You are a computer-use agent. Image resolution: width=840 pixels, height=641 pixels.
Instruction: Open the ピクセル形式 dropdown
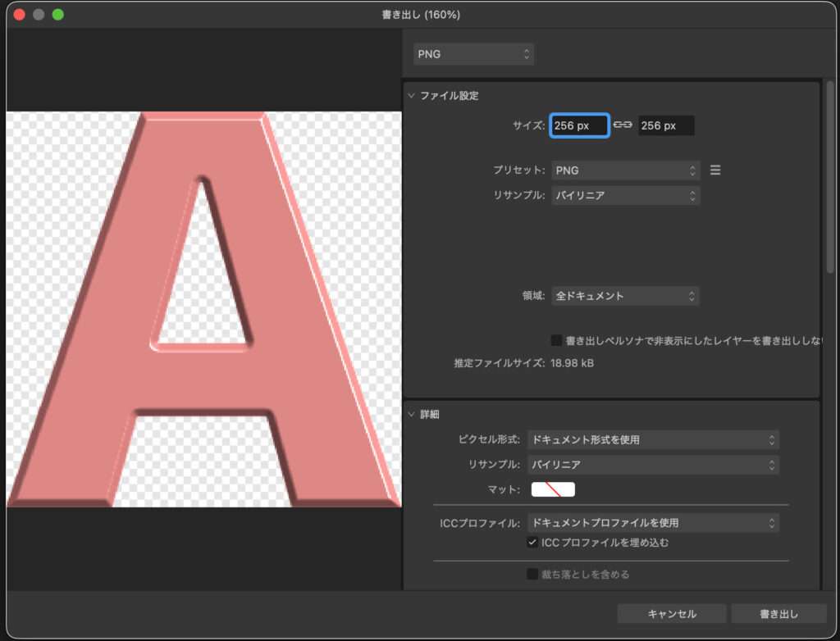[653, 439]
